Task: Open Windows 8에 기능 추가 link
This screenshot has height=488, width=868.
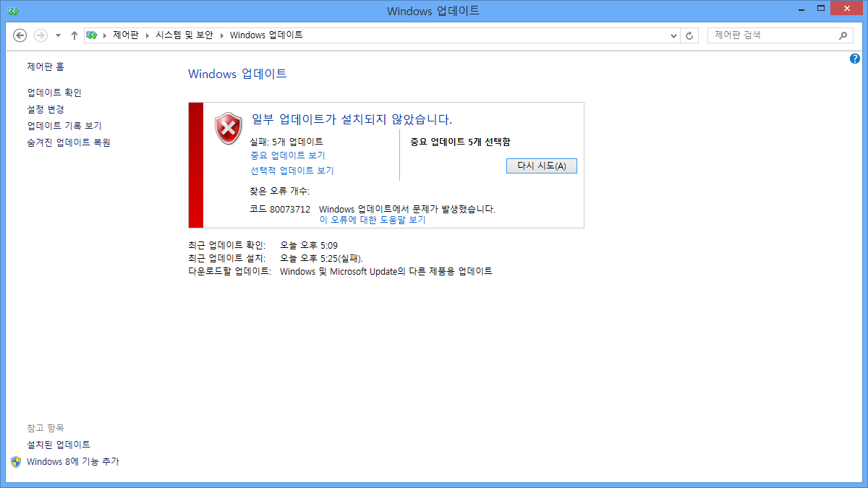Action: [73, 461]
